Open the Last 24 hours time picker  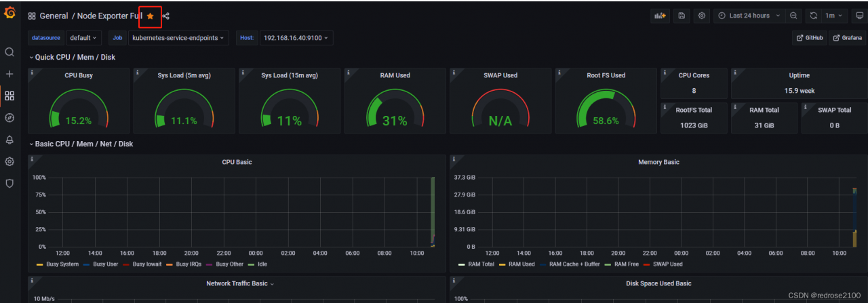[749, 16]
